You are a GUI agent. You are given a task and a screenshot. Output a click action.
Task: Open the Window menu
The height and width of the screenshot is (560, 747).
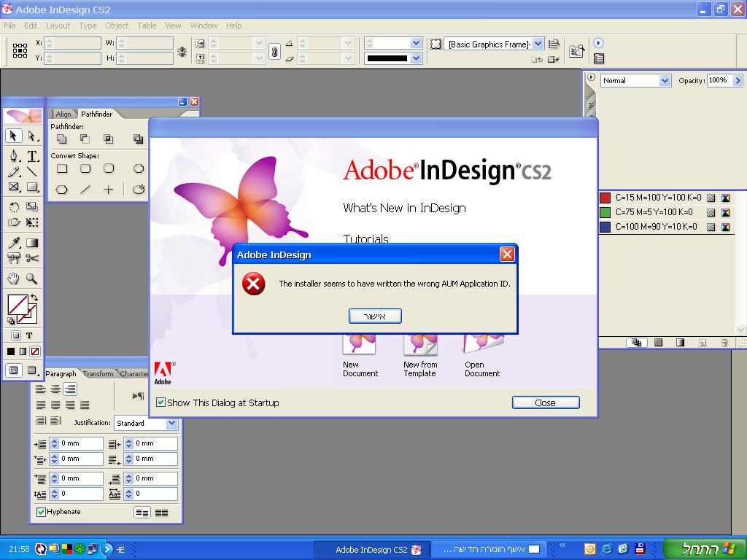(x=204, y=26)
